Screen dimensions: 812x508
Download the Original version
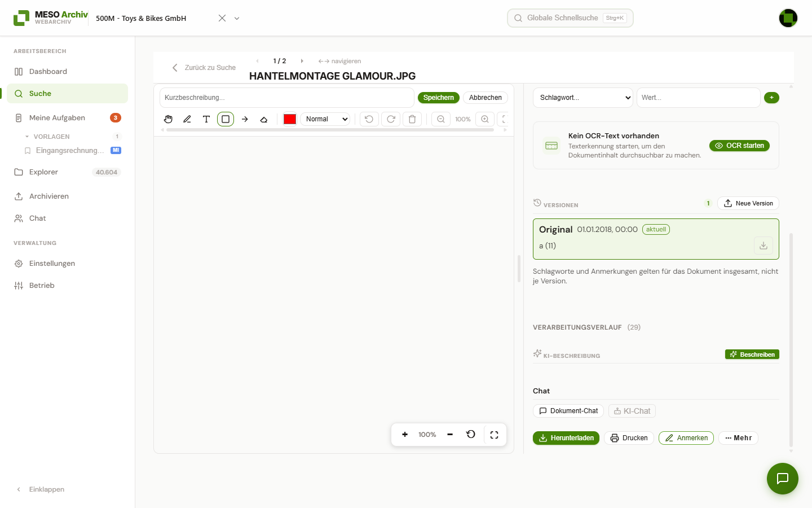763,246
